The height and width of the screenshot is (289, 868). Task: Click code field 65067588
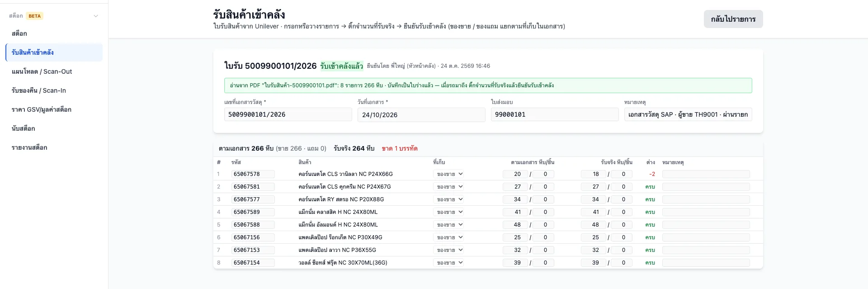(253, 225)
